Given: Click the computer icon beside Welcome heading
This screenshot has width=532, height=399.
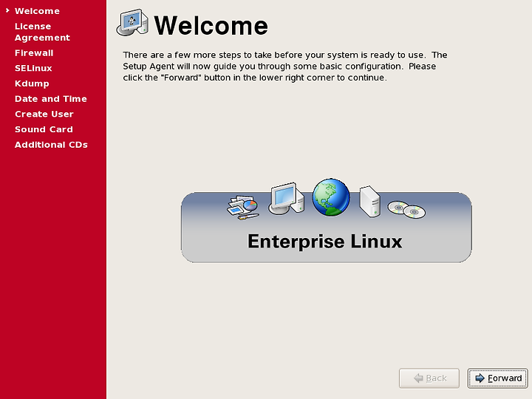Looking at the screenshot, I should [132, 23].
